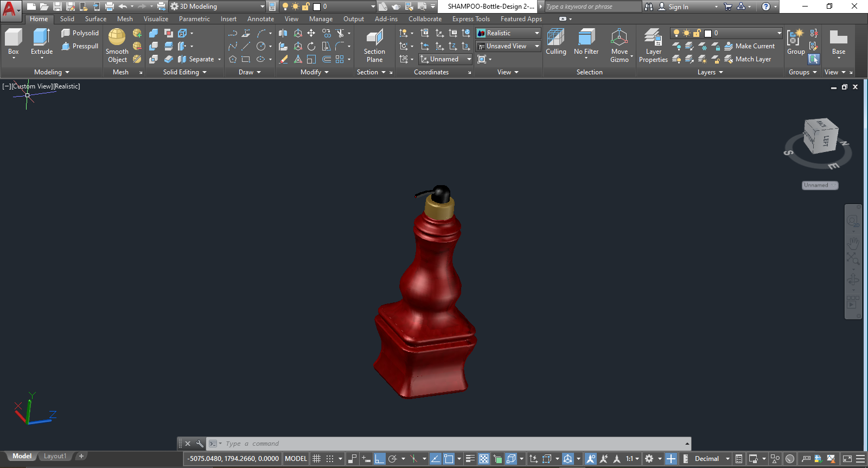Toggle polar tracking in status bar

click(393, 459)
